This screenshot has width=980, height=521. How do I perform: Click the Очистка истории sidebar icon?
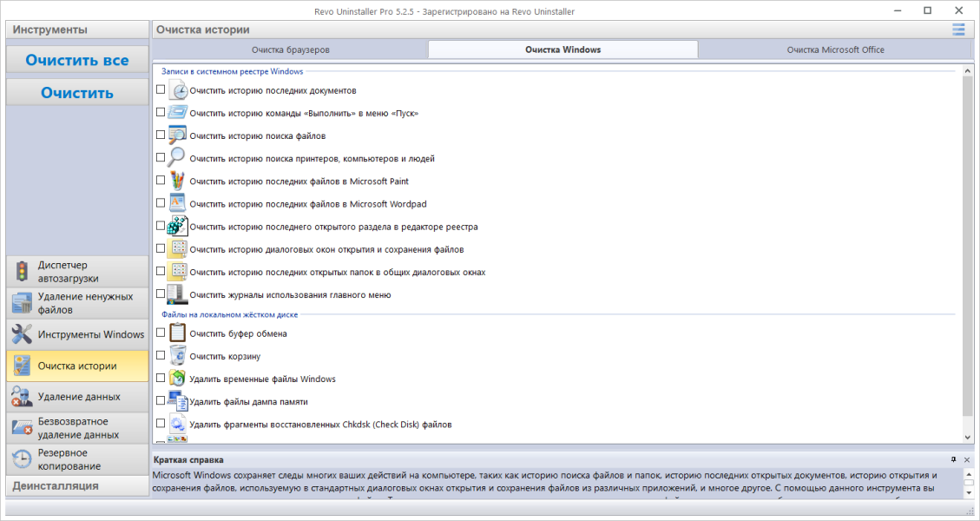tap(22, 366)
